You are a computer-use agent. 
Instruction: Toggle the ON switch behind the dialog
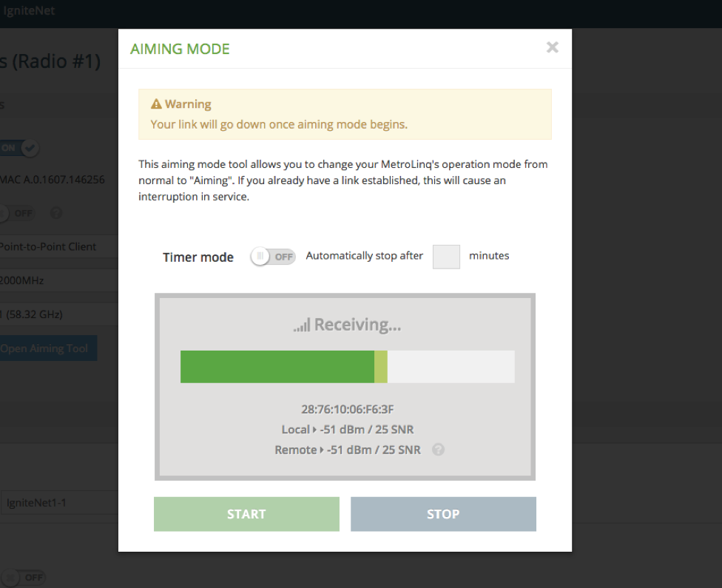coord(18,148)
